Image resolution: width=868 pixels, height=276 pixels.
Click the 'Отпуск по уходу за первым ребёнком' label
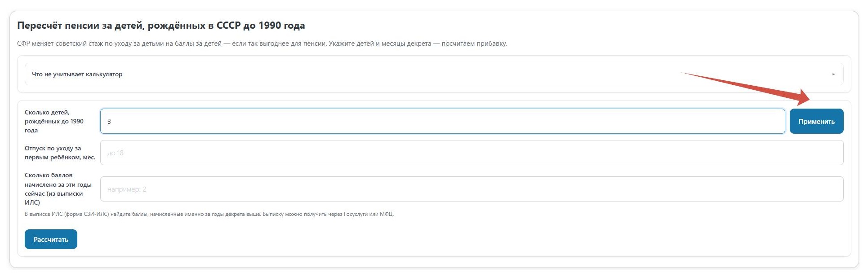[60, 153]
